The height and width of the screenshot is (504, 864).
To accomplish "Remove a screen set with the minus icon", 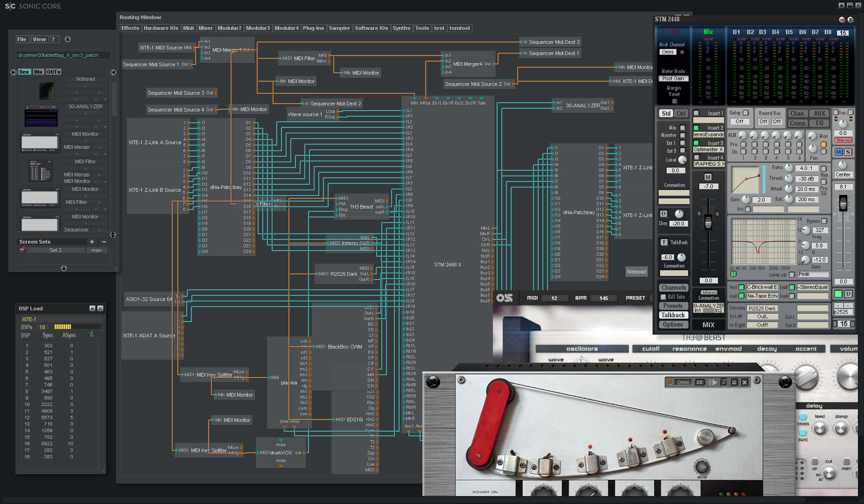I will point(104,242).
